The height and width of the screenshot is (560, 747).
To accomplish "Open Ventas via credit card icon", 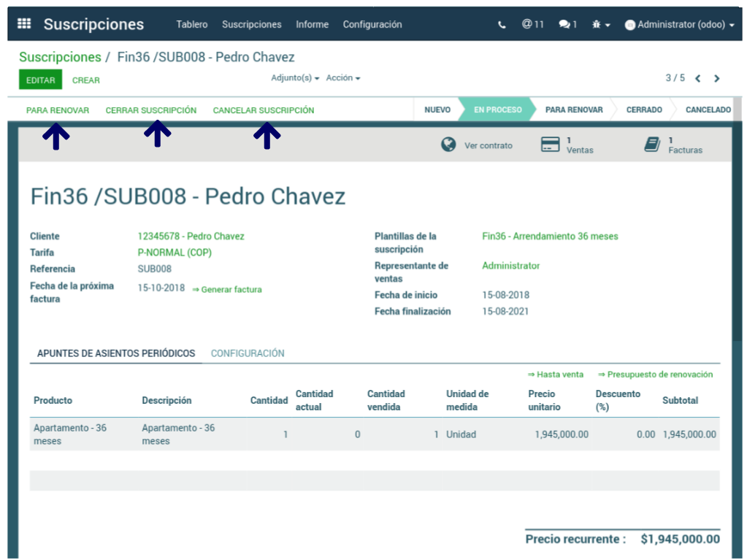I will pyautogui.click(x=551, y=145).
